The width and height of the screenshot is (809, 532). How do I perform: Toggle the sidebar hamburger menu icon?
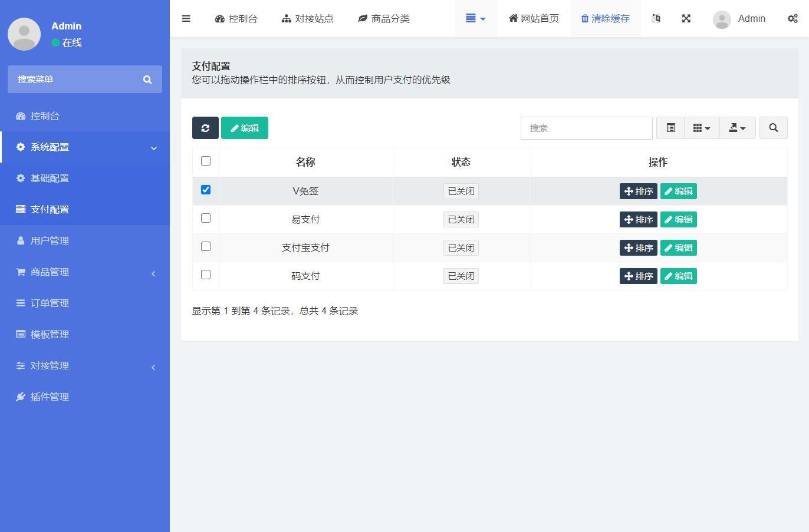coord(186,18)
